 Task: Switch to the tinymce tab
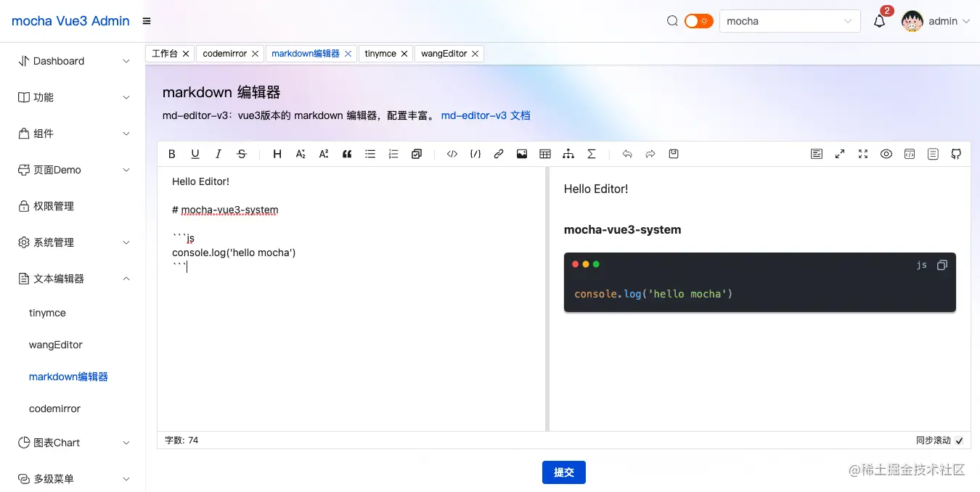click(380, 54)
